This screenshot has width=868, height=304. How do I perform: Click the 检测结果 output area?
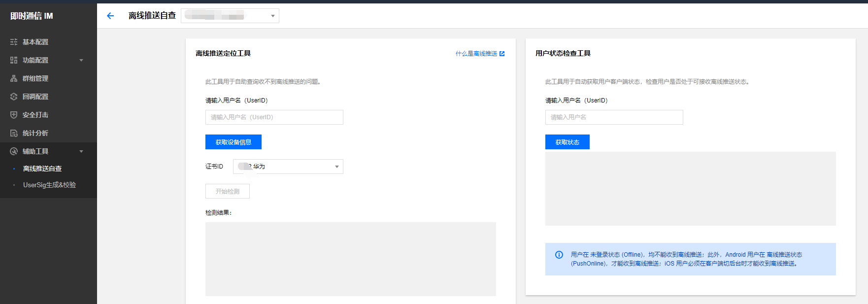(351, 259)
